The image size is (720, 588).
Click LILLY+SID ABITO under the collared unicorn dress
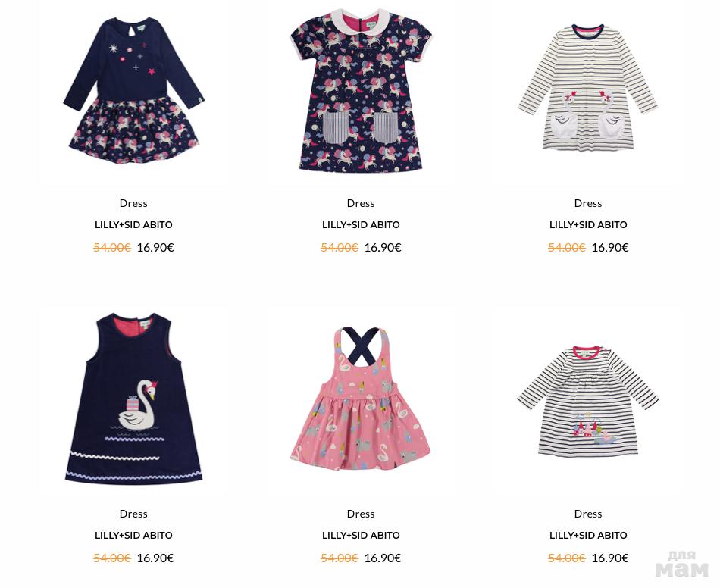(x=361, y=225)
